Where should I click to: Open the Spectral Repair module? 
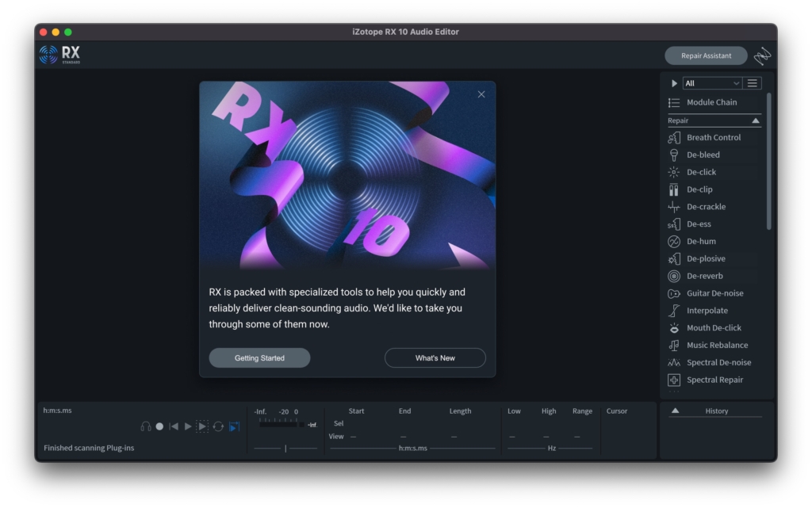pos(714,380)
